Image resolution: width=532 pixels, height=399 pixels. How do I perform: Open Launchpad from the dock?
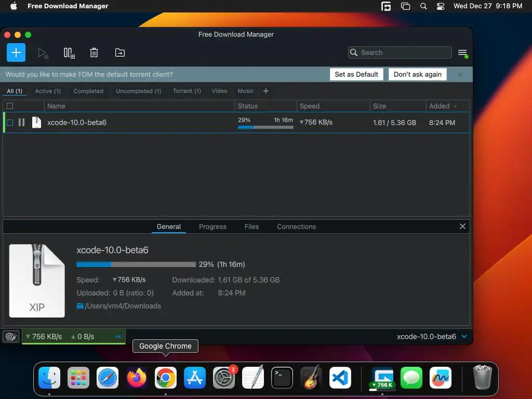[78, 378]
